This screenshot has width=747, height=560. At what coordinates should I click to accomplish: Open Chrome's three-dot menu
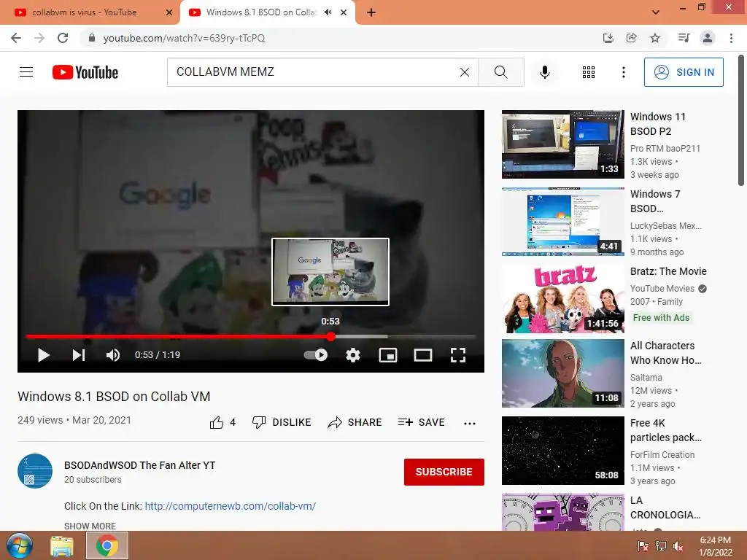[x=731, y=38]
